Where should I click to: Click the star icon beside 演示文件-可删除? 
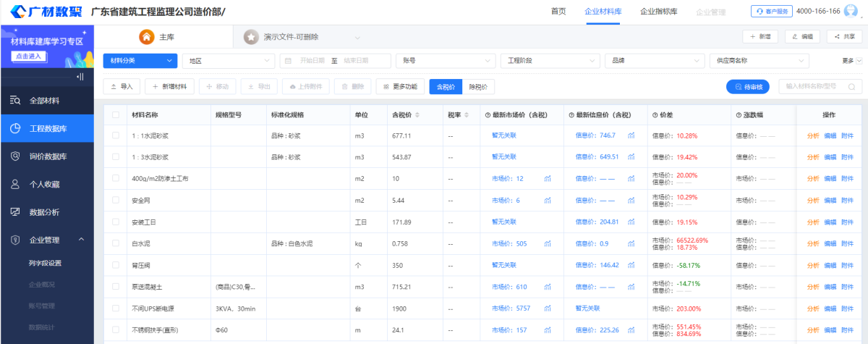(x=251, y=37)
